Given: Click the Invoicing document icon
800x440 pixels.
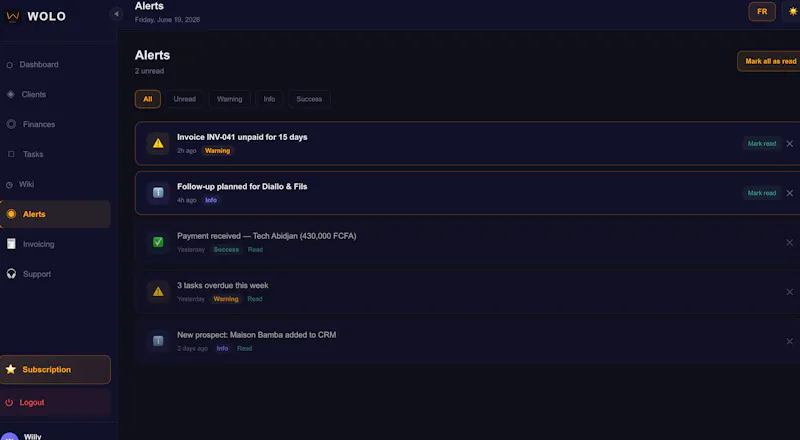Looking at the screenshot, I should [x=11, y=244].
